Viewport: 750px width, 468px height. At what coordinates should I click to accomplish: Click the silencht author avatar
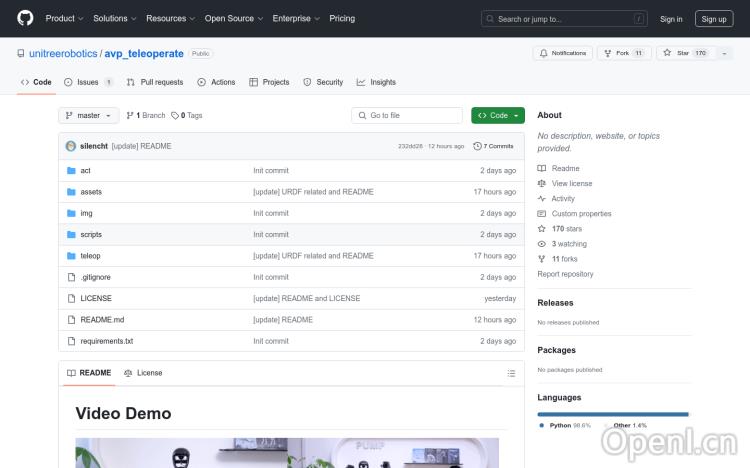point(71,146)
